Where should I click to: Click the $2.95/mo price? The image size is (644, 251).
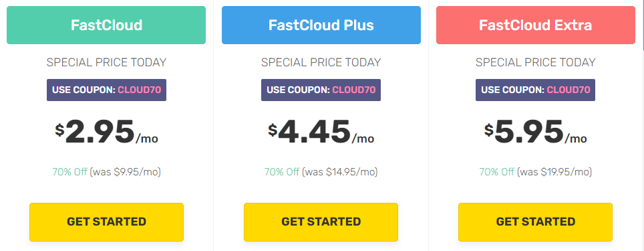coord(106,132)
